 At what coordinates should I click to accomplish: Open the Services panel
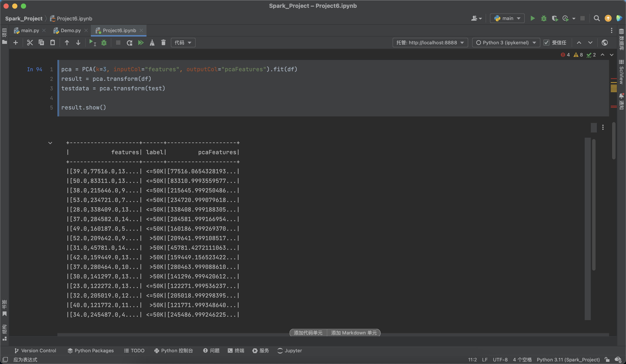(261, 351)
